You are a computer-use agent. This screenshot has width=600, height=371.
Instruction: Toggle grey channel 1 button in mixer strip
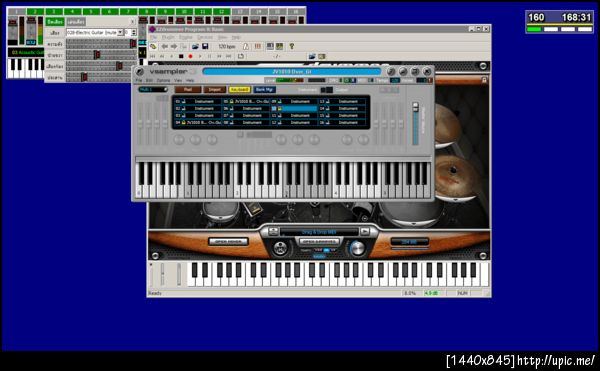coord(16,12)
